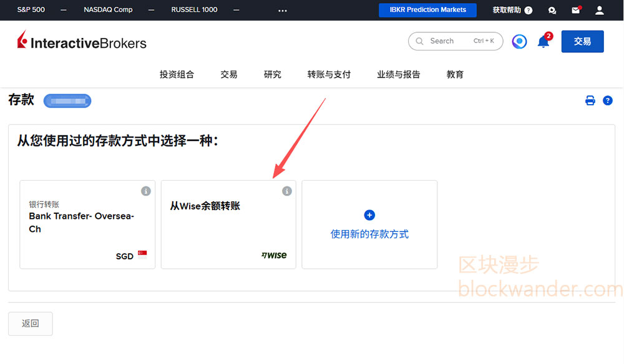
Task: Open the 投资组合 menu
Action: [x=177, y=74]
